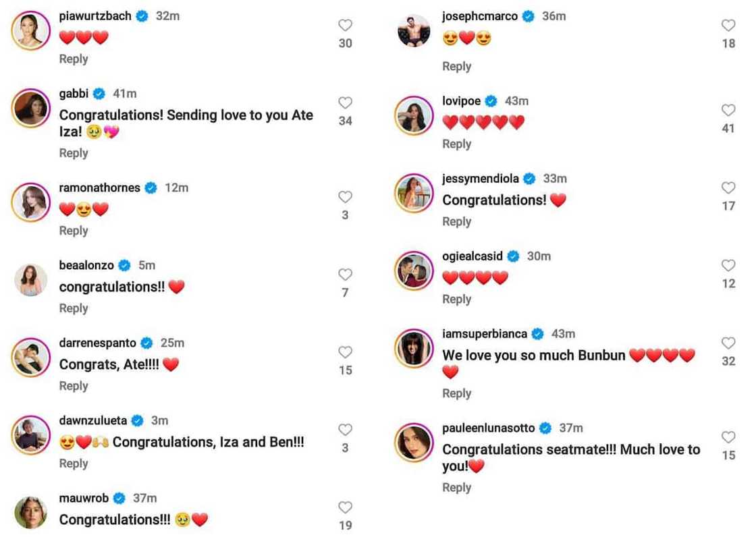Like lovipoe's comment with five hearts
The height and width of the screenshot is (537, 756).
coord(728,111)
